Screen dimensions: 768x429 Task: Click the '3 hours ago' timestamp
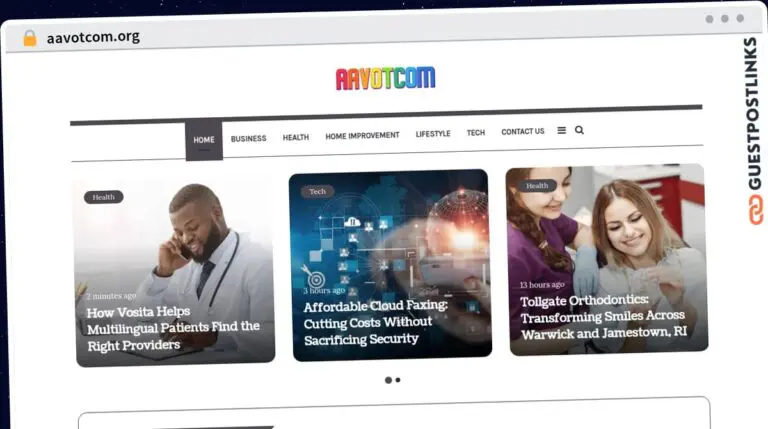pos(324,290)
